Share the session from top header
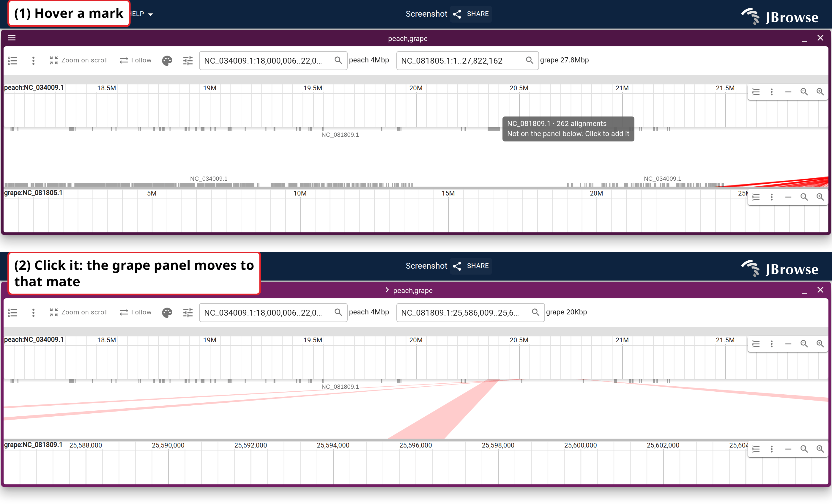The image size is (832, 504). pos(471,14)
